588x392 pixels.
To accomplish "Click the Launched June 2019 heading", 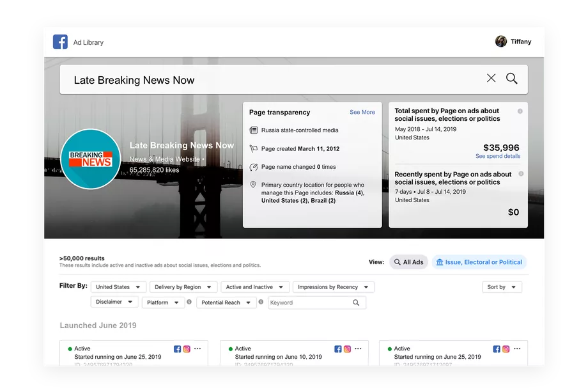I will click(98, 325).
